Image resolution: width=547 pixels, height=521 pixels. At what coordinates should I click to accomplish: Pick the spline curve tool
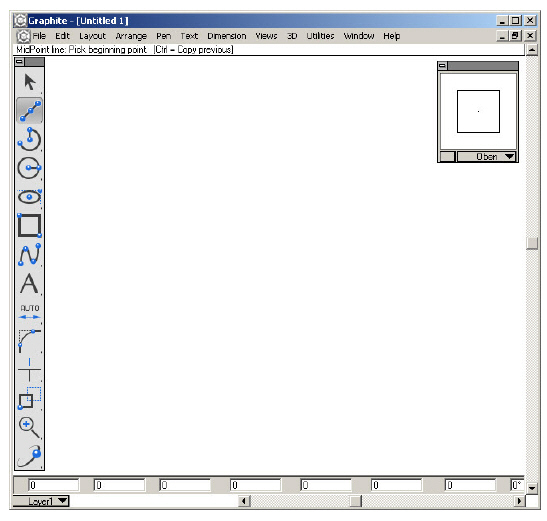(x=30, y=255)
